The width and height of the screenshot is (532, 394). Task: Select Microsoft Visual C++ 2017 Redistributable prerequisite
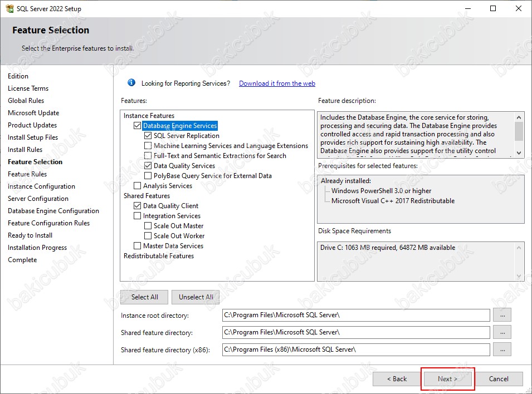tap(393, 201)
